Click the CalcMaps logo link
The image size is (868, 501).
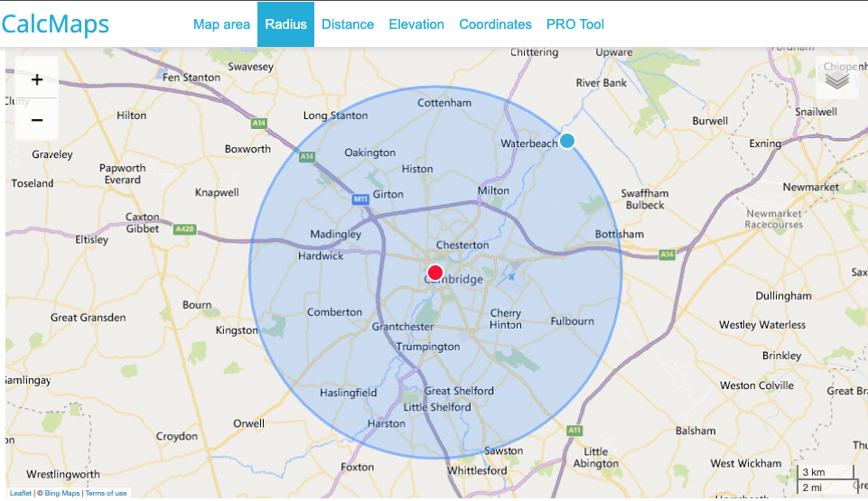click(x=56, y=24)
